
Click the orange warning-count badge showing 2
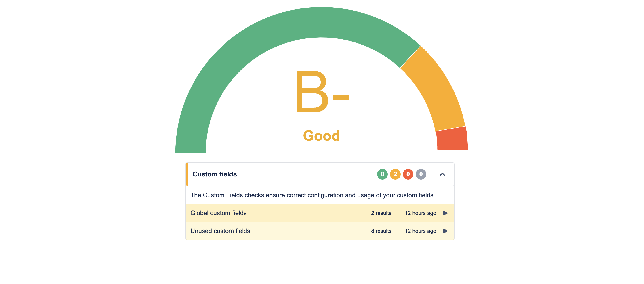tap(395, 174)
